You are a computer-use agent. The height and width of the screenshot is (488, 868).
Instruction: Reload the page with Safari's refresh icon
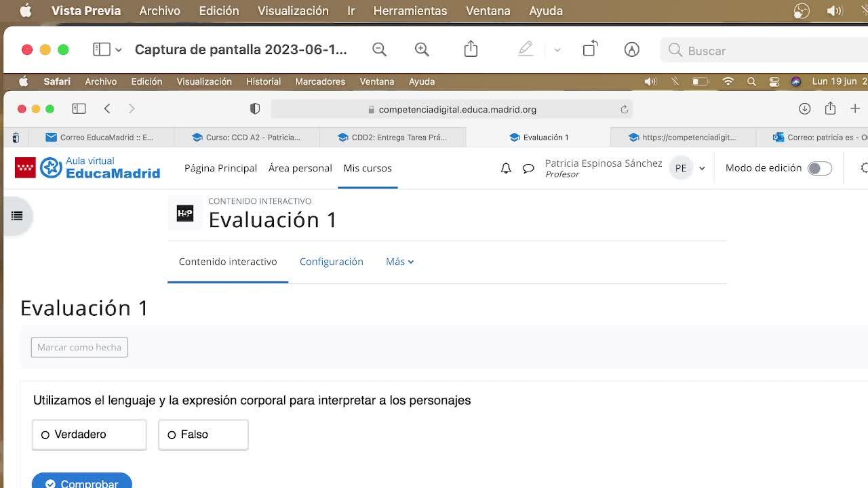click(624, 109)
